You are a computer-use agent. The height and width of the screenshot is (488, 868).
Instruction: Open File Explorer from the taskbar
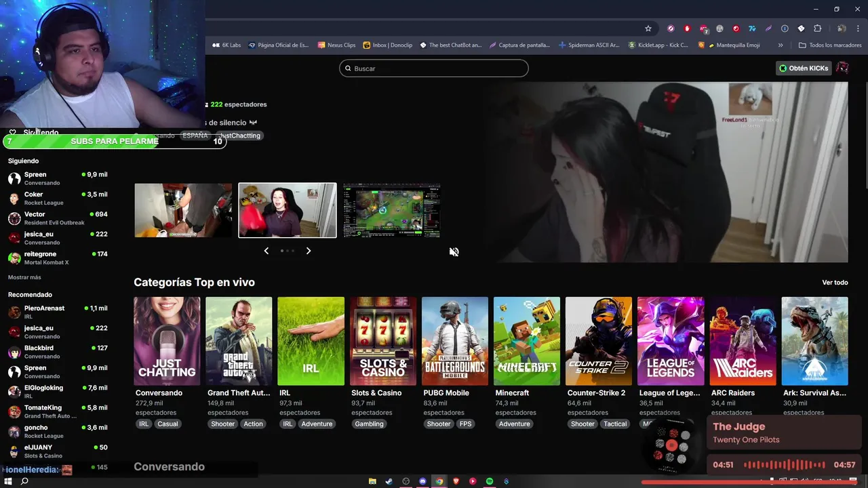click(372, 481)
